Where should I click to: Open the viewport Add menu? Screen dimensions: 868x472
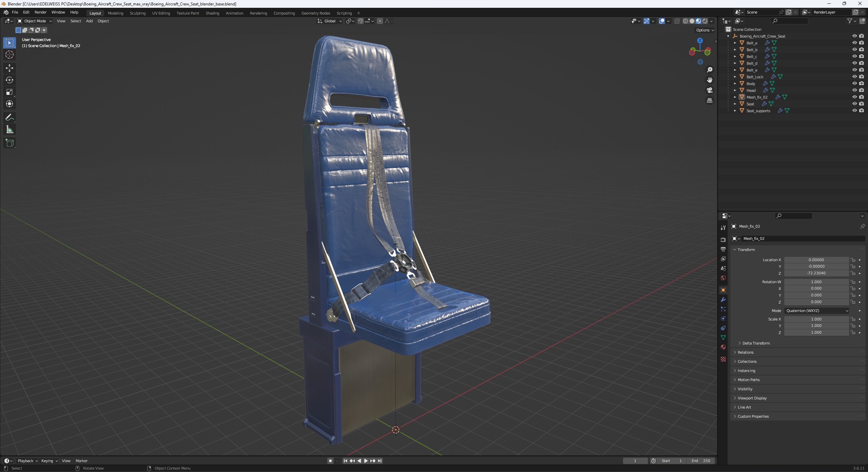89,21
